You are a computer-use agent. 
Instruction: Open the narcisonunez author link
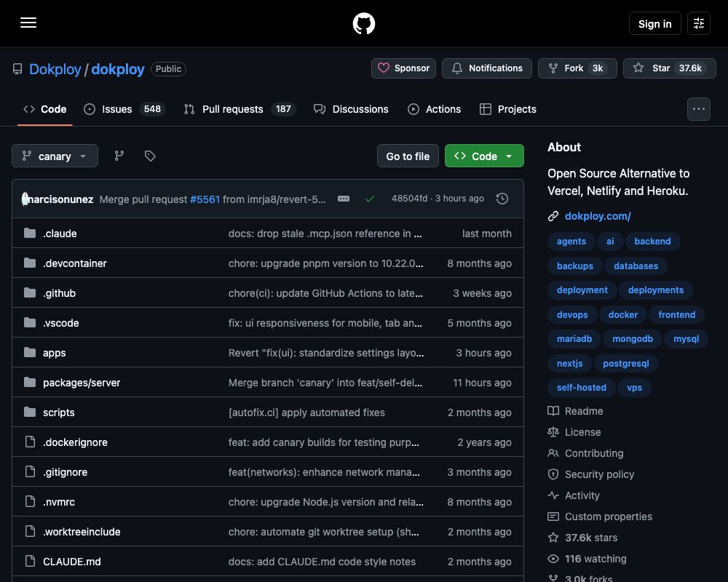pos(60,199)
